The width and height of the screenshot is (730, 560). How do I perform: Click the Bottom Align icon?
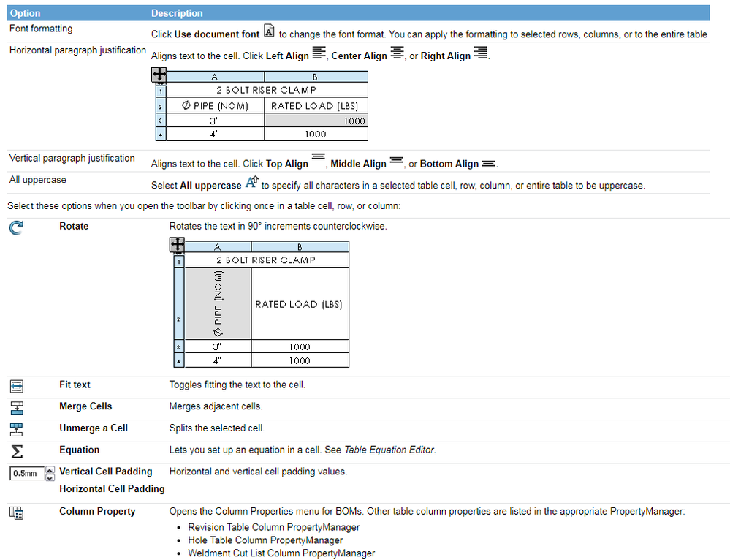(488, 164)
